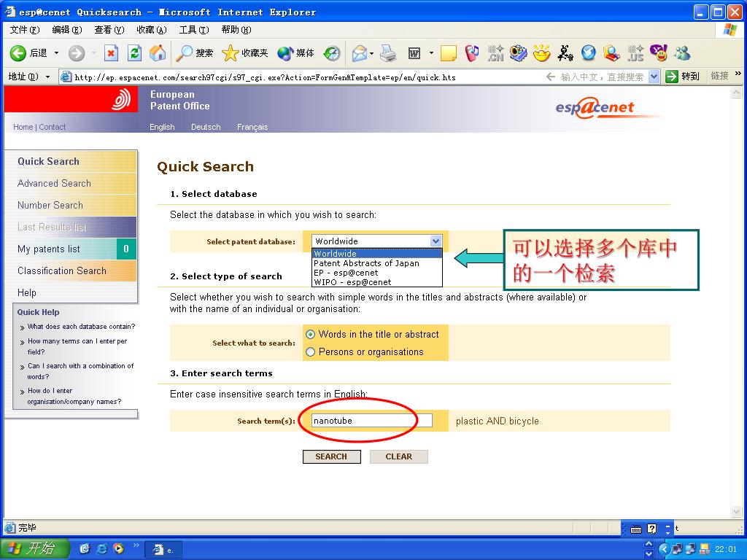Print page with the printer icon
Viewport: 747px width, 560px height.
(x=388, y=53)
